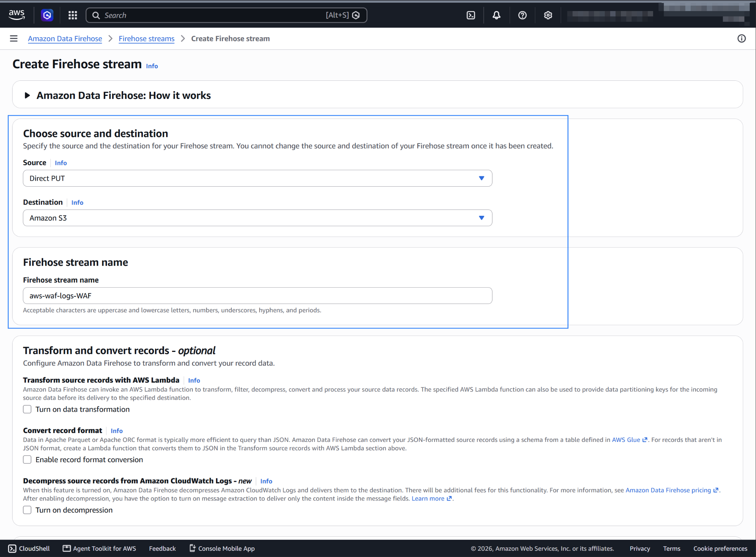This screenshot has width=756, height=557.
Task: Click the 'Create Firehose stream' breadcrumb text
Action: (x=230, y=38)
